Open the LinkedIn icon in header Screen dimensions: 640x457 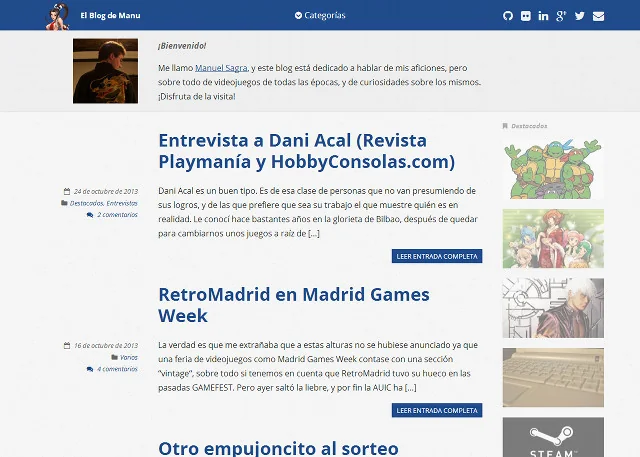pyautogui.click(x=543, y=16)
